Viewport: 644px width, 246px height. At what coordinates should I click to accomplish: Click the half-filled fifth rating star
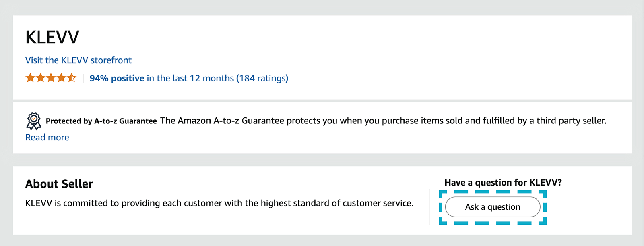click(72, 78)
